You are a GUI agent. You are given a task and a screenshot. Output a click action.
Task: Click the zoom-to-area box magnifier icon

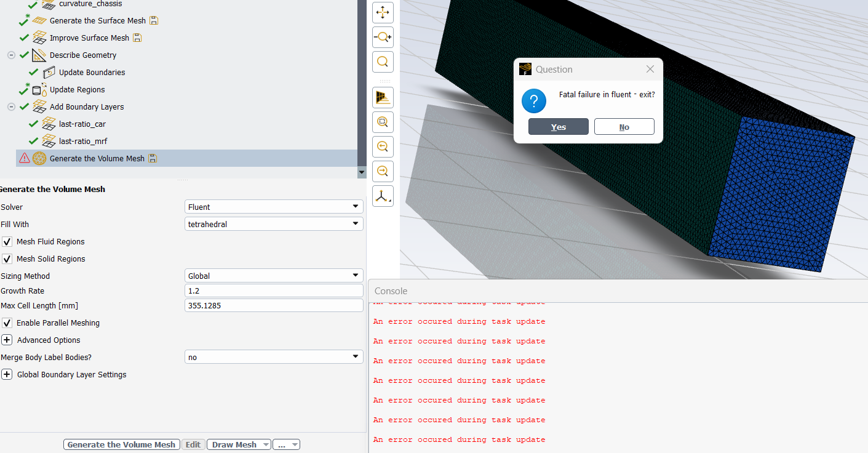(383, 122)
